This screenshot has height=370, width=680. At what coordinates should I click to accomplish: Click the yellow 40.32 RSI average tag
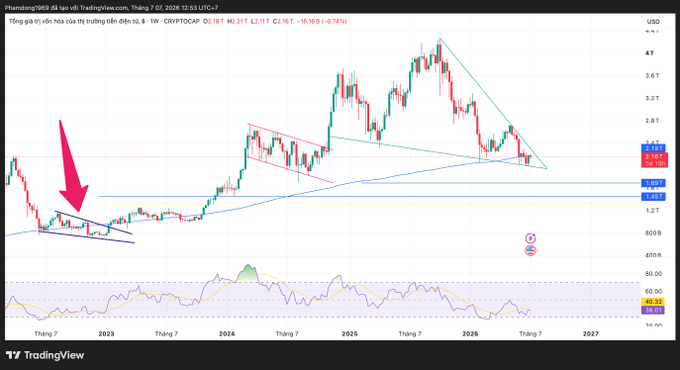(653, 302)
